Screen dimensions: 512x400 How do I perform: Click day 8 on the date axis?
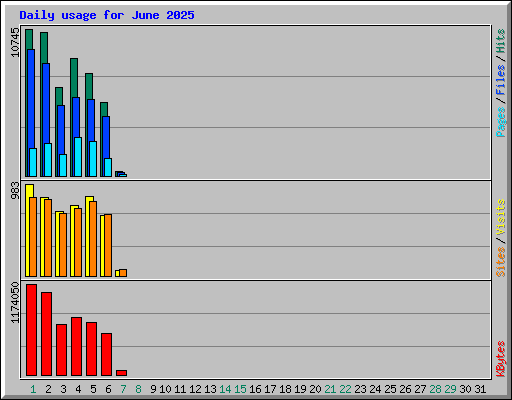coord(138,389)
